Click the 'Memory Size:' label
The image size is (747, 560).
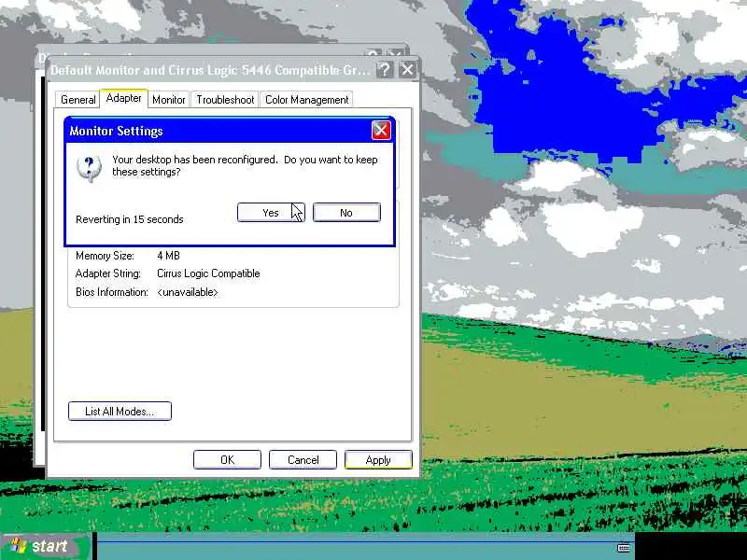105,256
